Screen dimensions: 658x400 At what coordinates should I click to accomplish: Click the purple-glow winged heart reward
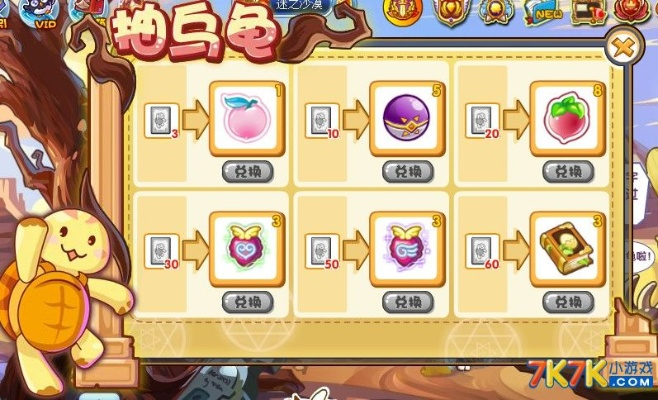(x=407, y=249)
